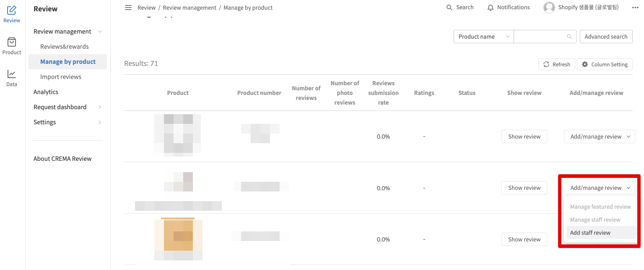Refresh the results list
This screenshot has width=644, height=270.
[x=556, y=64]
